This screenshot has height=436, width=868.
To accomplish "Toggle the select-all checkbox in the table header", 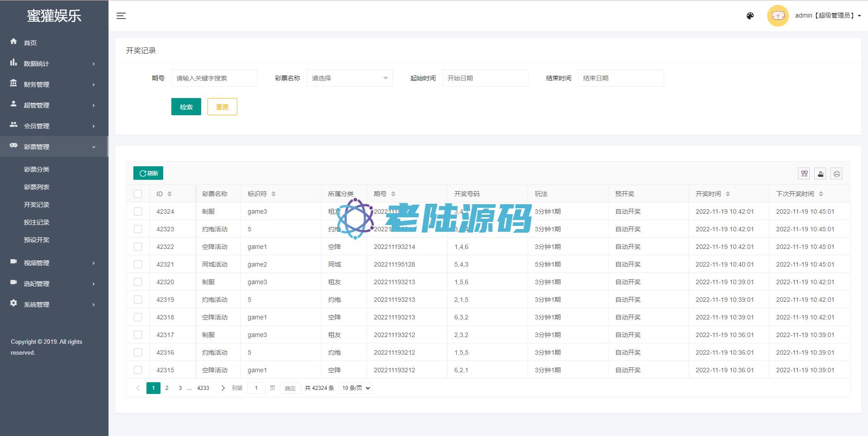I will point(138,194).
